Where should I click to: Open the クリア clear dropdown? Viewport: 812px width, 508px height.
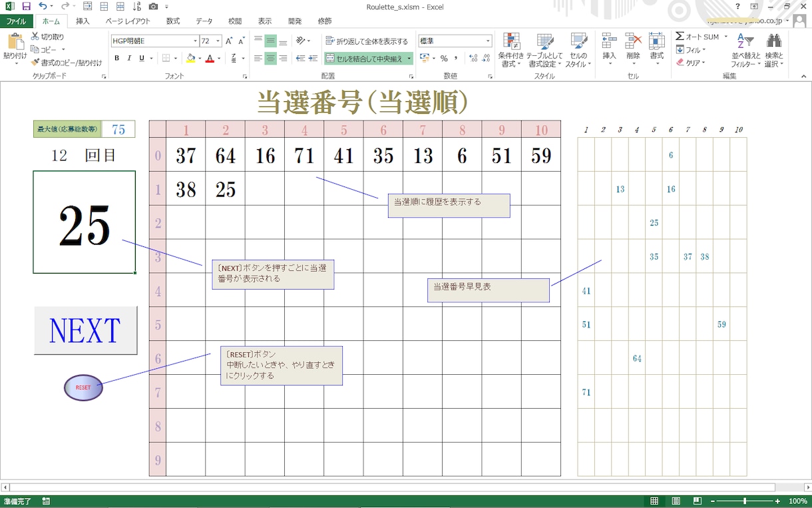[691, 63]
